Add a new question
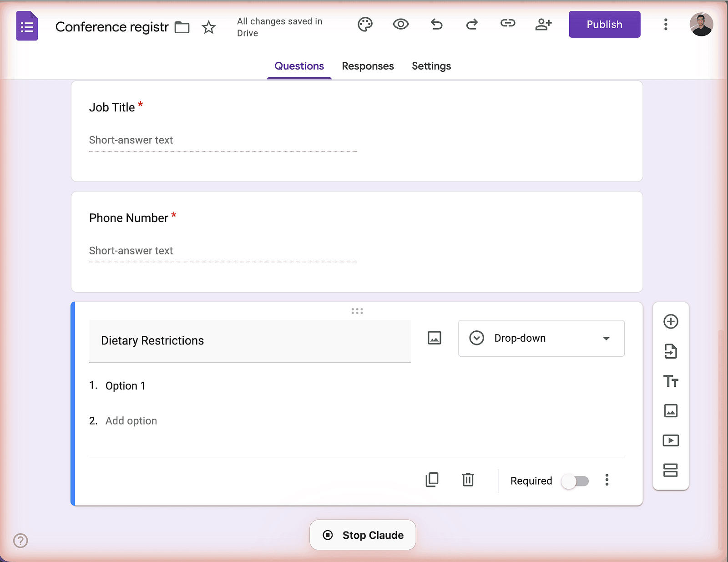 click(x=670, y=322)
